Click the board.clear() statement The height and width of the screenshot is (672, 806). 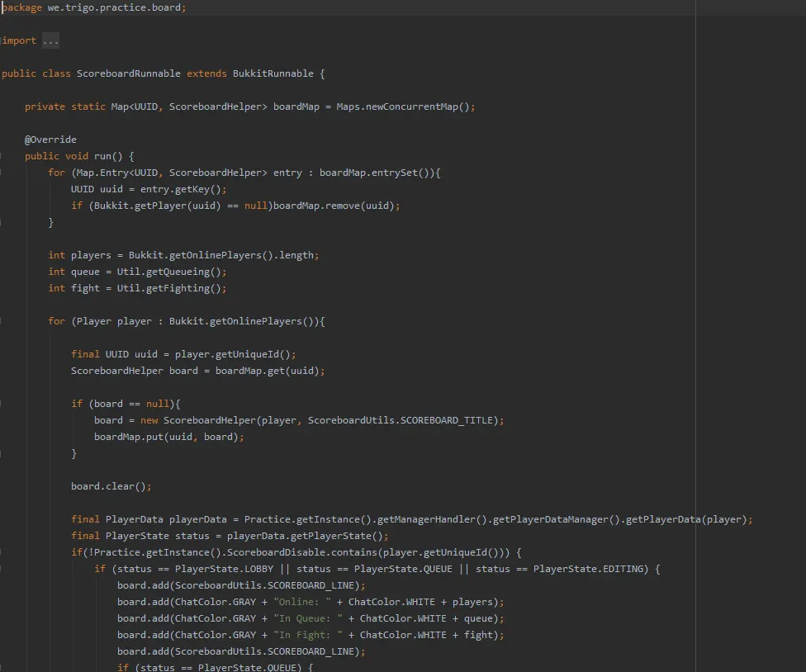[111, 486]
